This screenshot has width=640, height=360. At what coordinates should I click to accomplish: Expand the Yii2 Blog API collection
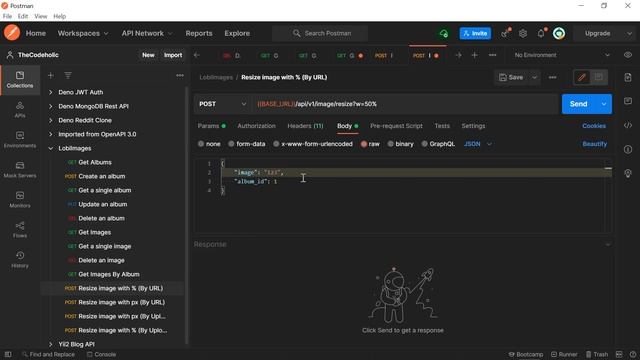point(51,344)
